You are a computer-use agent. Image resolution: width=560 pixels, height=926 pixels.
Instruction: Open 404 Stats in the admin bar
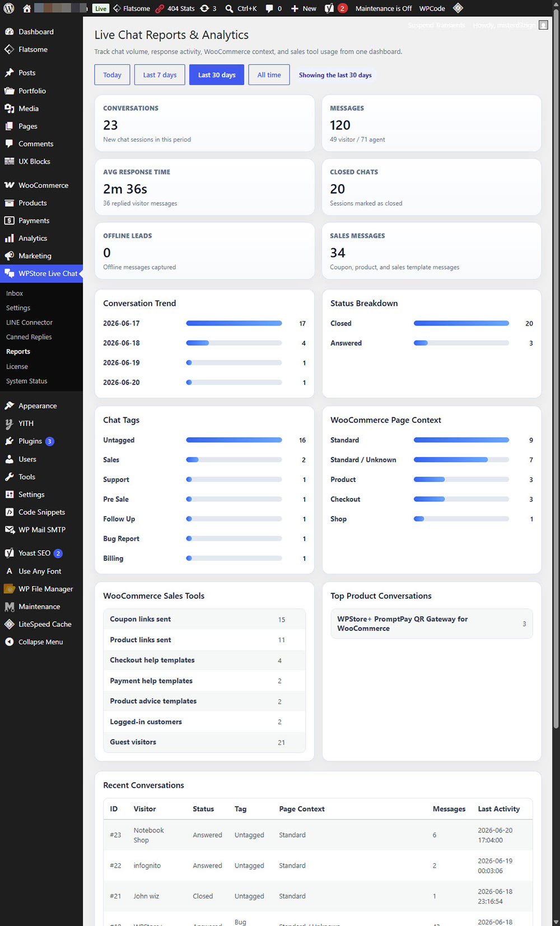(175, 8)
